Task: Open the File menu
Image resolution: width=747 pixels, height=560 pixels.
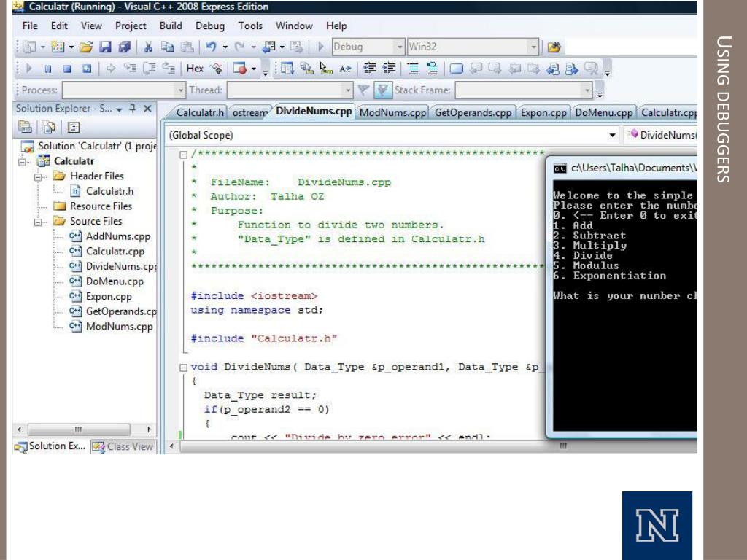Action: tap(30, 26)
